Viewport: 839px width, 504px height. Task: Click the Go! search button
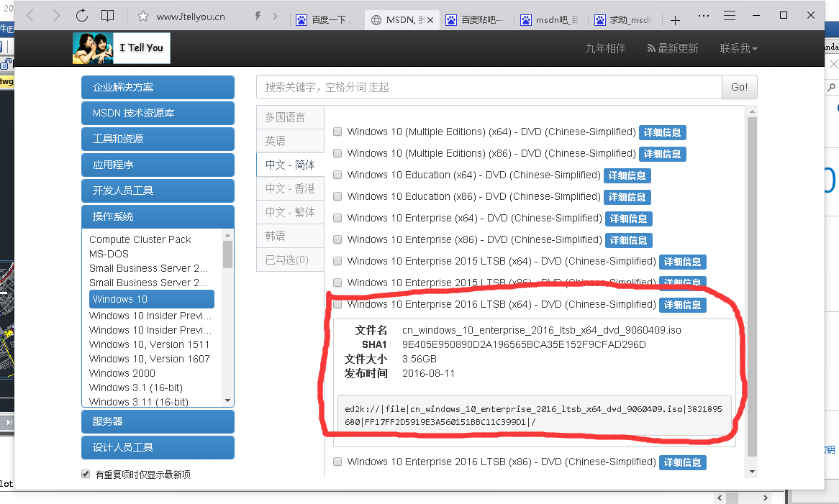pyautogui.click(x=739, y=87)
